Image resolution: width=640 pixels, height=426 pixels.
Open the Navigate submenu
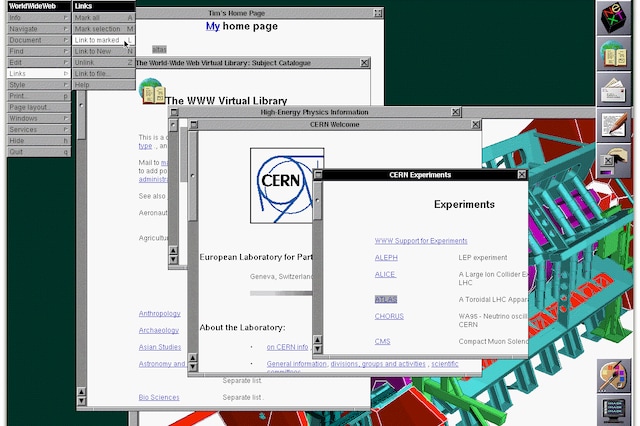point(39,29)
